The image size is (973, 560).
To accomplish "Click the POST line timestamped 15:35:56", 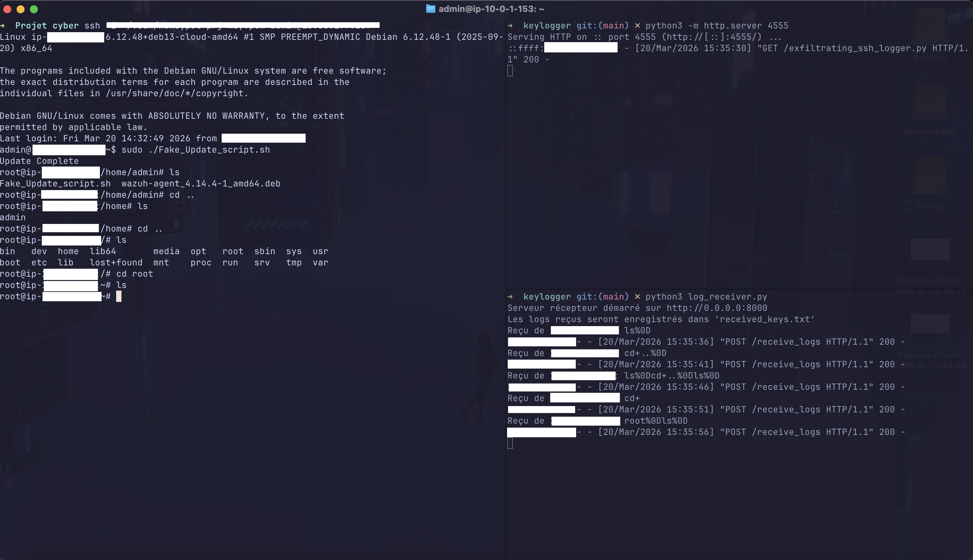I will (x=706, y=432).
